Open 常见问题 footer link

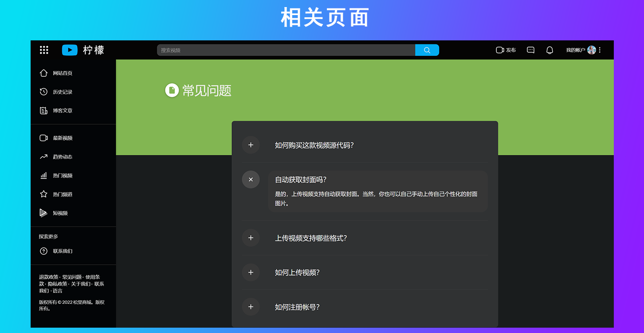[72, 277]
